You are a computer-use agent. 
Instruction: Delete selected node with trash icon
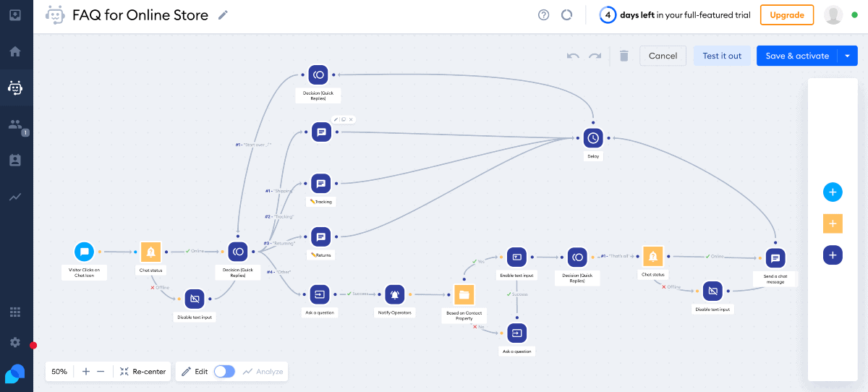click(624, 56)
